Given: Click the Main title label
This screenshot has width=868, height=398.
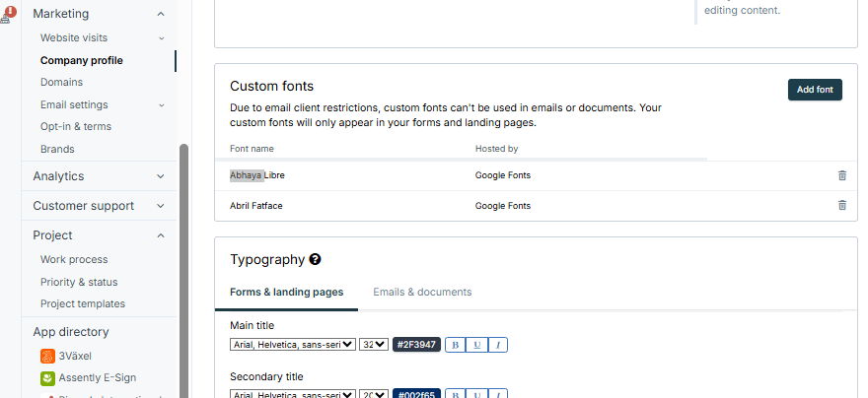Looking at the screenshot, I should coord(252,325).
